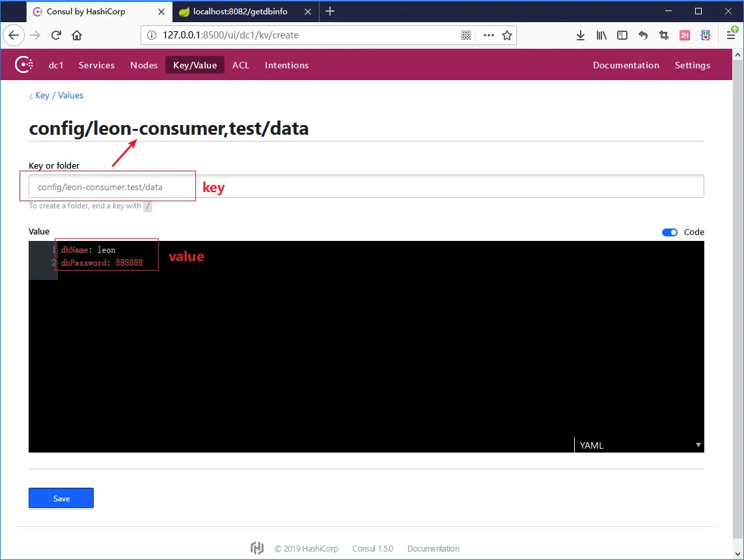Click the page scrollbar down arrow
Viewport: 744px width, 560px height.
(x=738, y=553)
